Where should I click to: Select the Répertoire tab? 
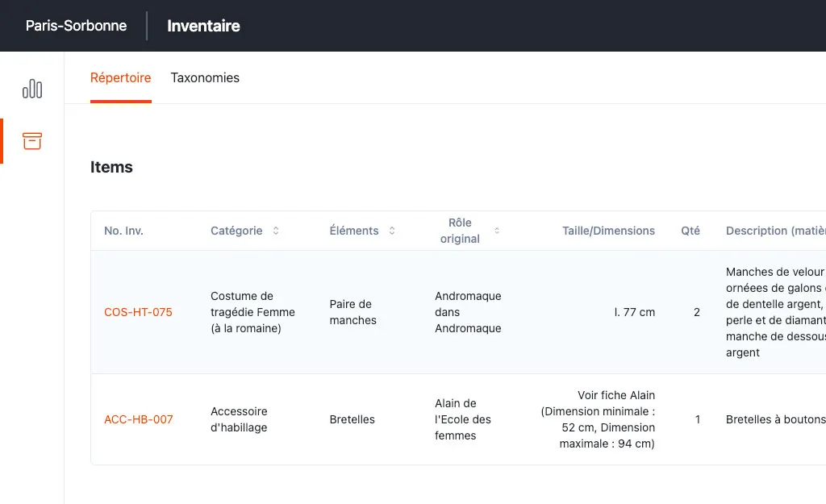[120, 78]
